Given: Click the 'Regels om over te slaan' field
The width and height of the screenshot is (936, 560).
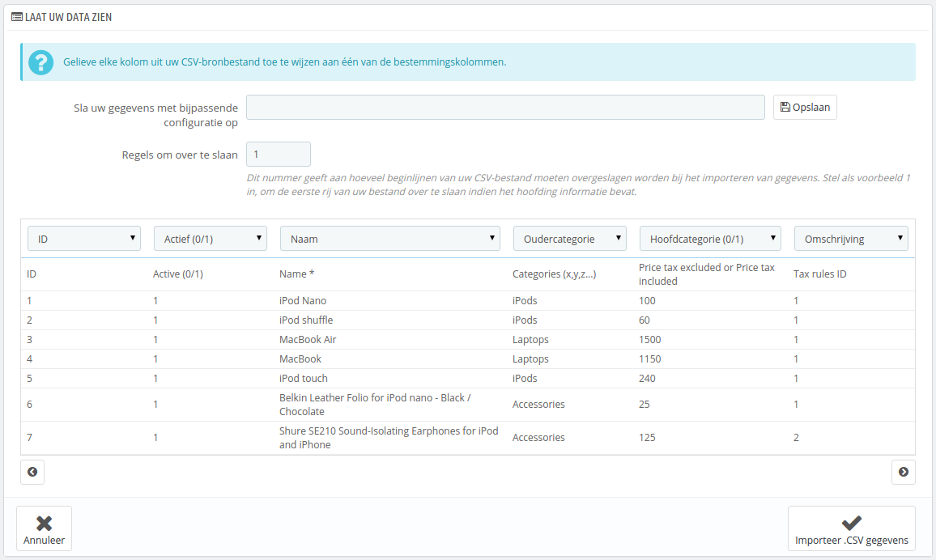Looking at the screenshot, I should (x=279, y=155).
